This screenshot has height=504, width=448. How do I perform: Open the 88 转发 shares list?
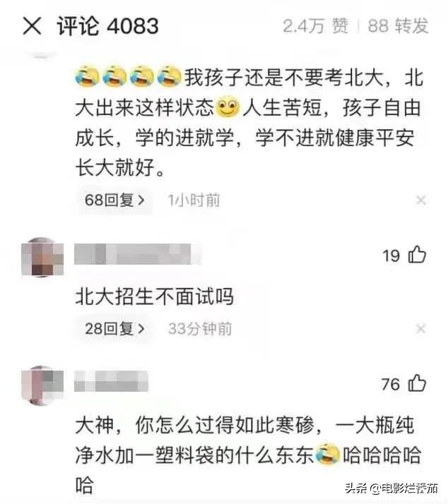(398, 25)
